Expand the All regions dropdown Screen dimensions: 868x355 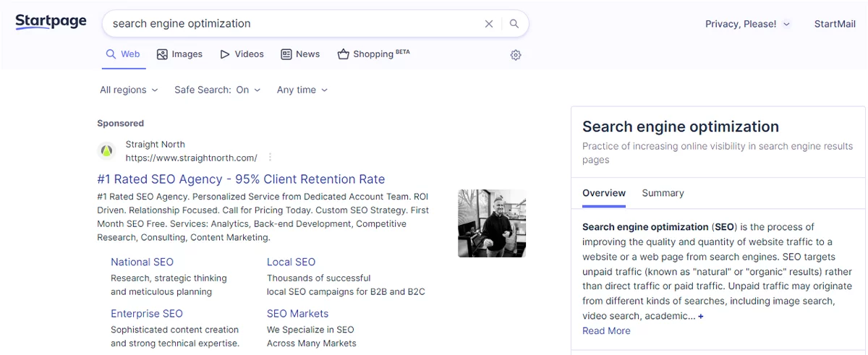tap(129, 90)
